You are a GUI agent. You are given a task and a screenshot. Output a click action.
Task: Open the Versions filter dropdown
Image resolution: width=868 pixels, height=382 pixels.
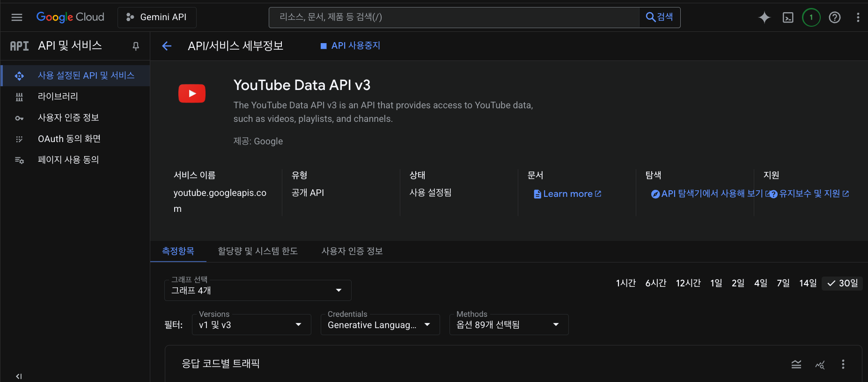pyautogui.click(x=251, y=325)
